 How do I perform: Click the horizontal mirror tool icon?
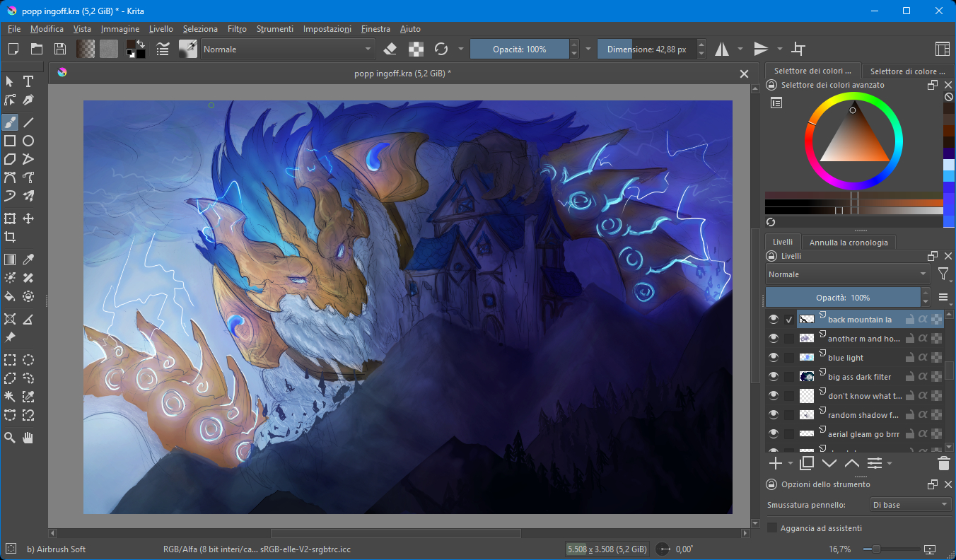721,49
